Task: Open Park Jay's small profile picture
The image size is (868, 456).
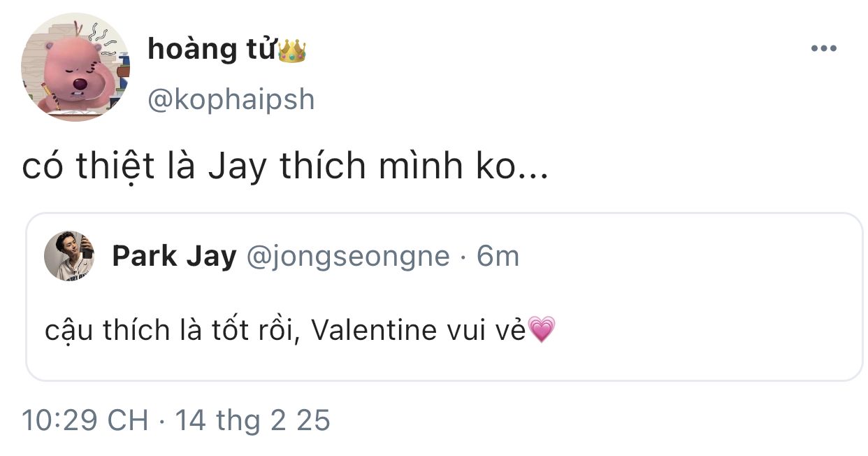Action: [x=69, y=256]
